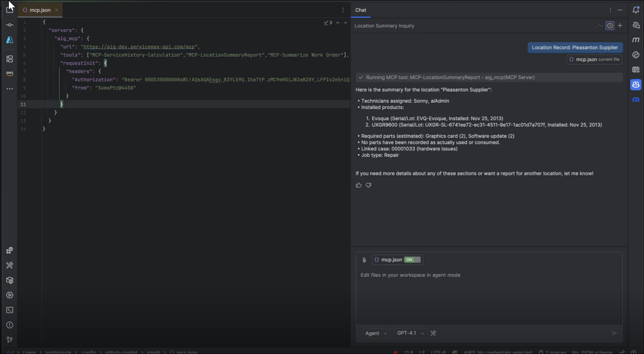The image size is (644, 354).
Task: Configure tools with wrench icon beside GPT-4.1
Action: pyautogui.click(x=433, y=333)
